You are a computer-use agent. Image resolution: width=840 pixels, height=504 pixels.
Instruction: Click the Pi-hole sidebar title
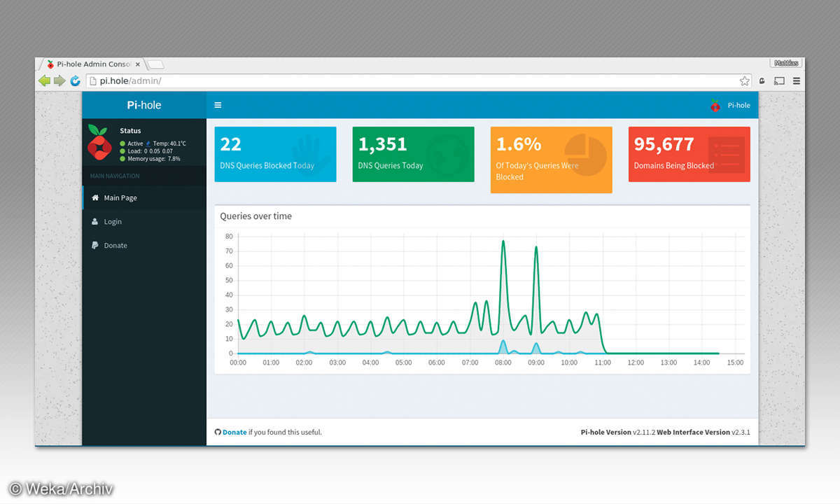click(x=144, y=105)
